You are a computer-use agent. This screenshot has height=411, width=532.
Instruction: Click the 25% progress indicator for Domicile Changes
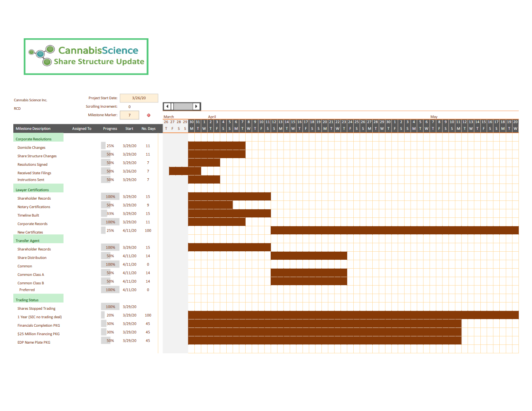pyautogui.click(x=108, y=146)
